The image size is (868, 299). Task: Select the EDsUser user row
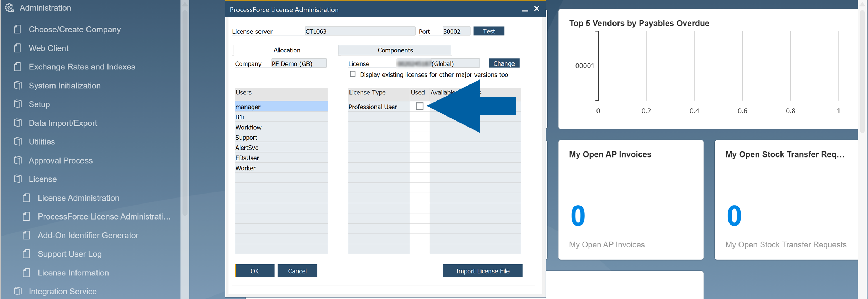(281, 158)
